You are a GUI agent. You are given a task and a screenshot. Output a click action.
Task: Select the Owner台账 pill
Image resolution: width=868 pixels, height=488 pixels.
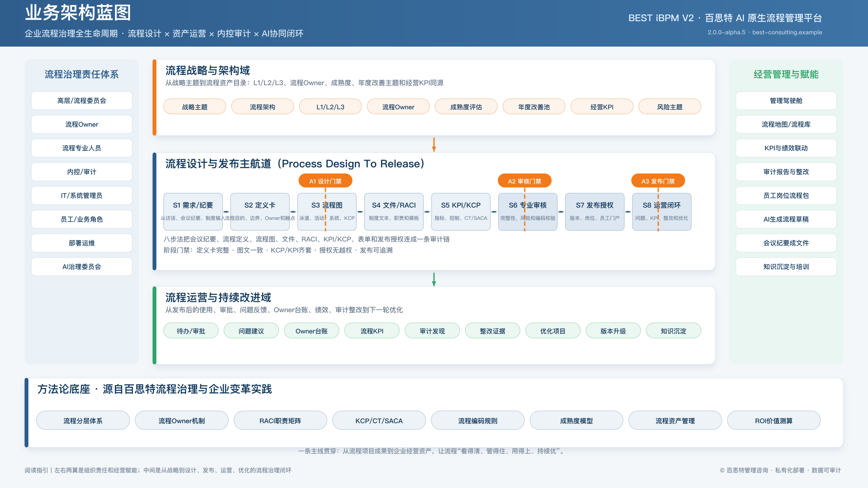(312, 331)
